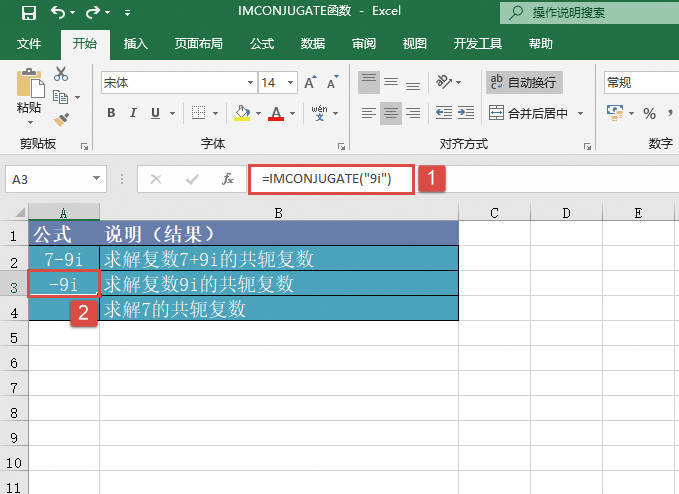Toggle the Wrap Text (自动换行) button

pos(522,83)
